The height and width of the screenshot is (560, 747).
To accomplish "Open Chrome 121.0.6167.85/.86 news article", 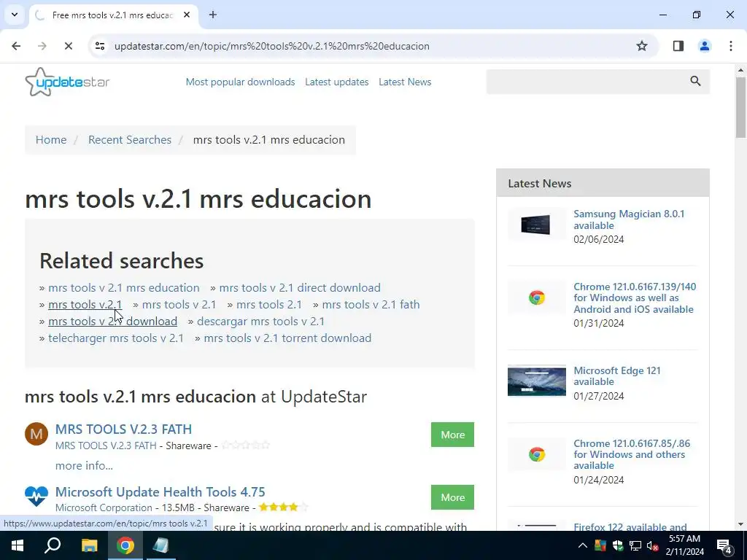I will point(632,454).
